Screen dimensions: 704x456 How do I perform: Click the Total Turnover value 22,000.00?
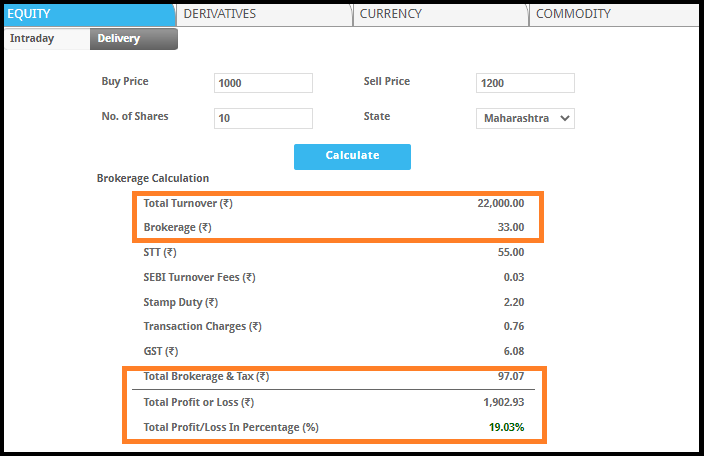tap(501, 203)
